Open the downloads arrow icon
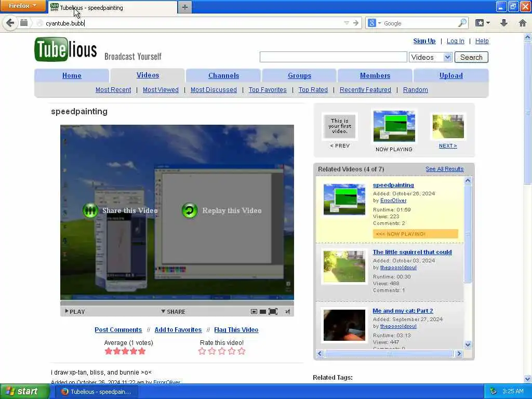The width and height of the screenshot is (532, 399). coord(504,23)
